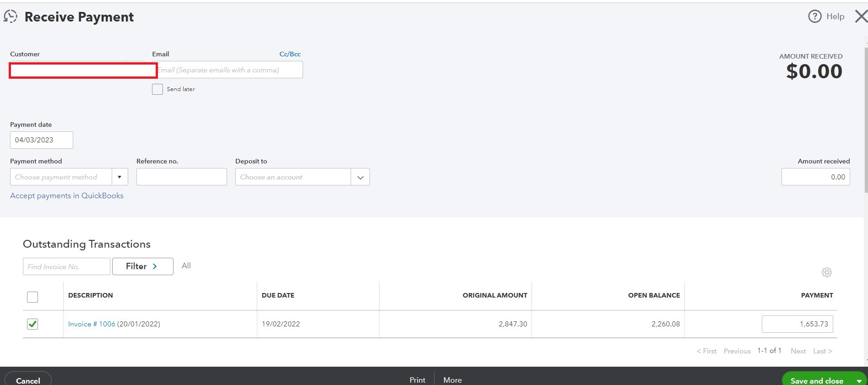The image size is (868, 385).
Task: Open the Payment method dropdown arrow
Action: point(119,177)
